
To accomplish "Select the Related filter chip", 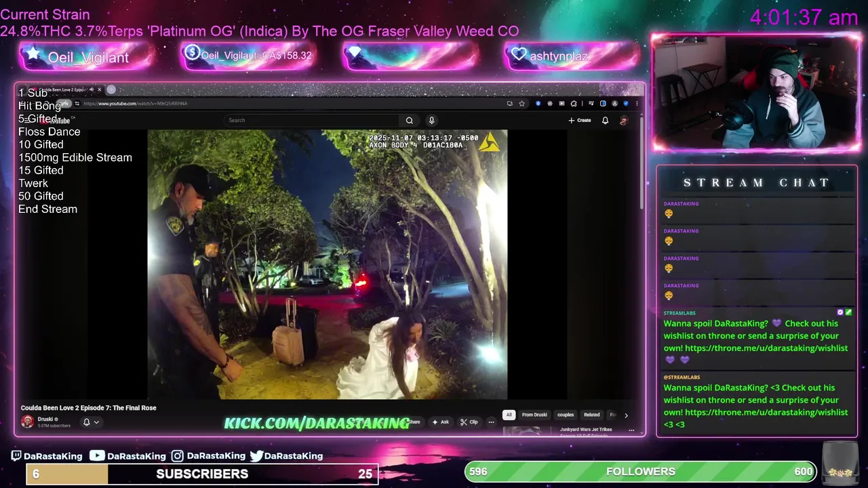I will (x=592, y=415).
